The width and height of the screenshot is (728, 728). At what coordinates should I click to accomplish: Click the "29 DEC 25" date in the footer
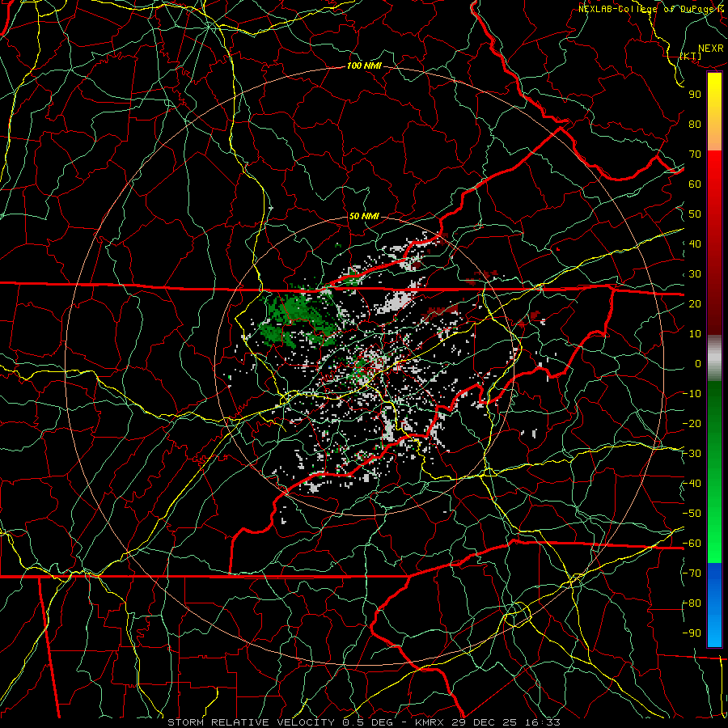pos(486,722)
